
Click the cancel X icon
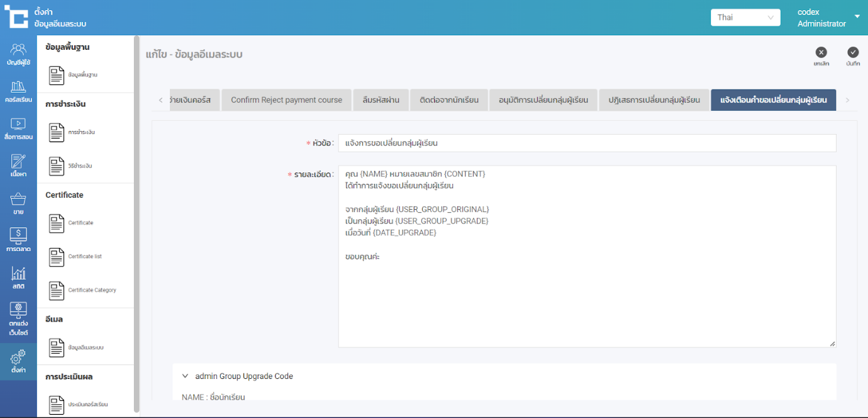tap(821, 53)
